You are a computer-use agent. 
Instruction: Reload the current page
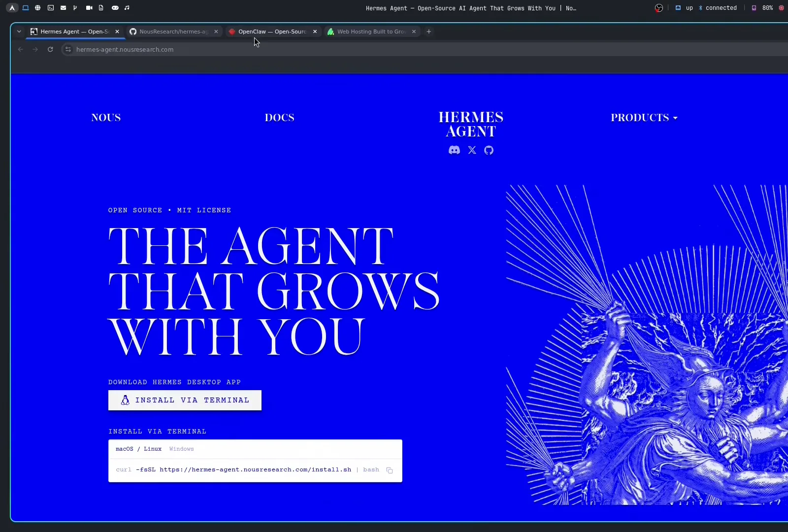(x=50, y=49)
